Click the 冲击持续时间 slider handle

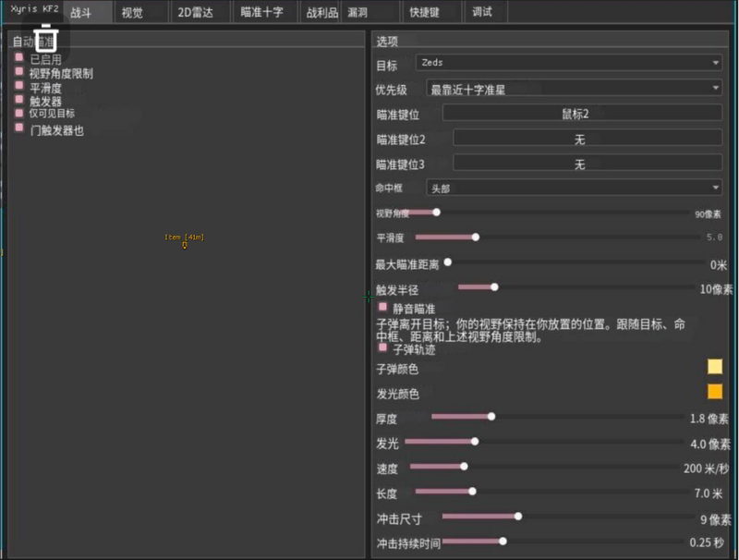pos(503,542)
